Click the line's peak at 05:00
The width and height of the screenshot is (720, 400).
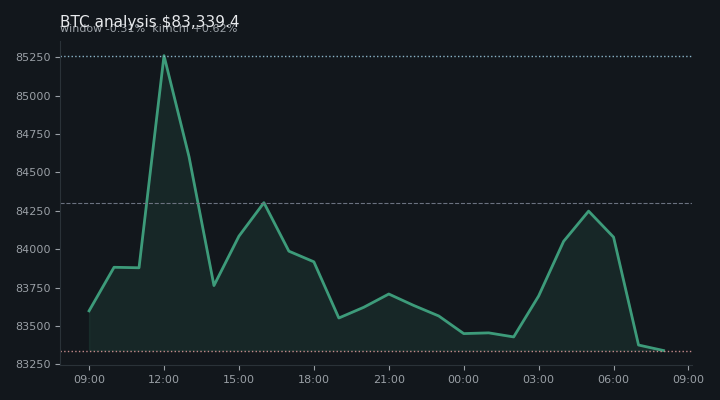(x=589, y=211)
